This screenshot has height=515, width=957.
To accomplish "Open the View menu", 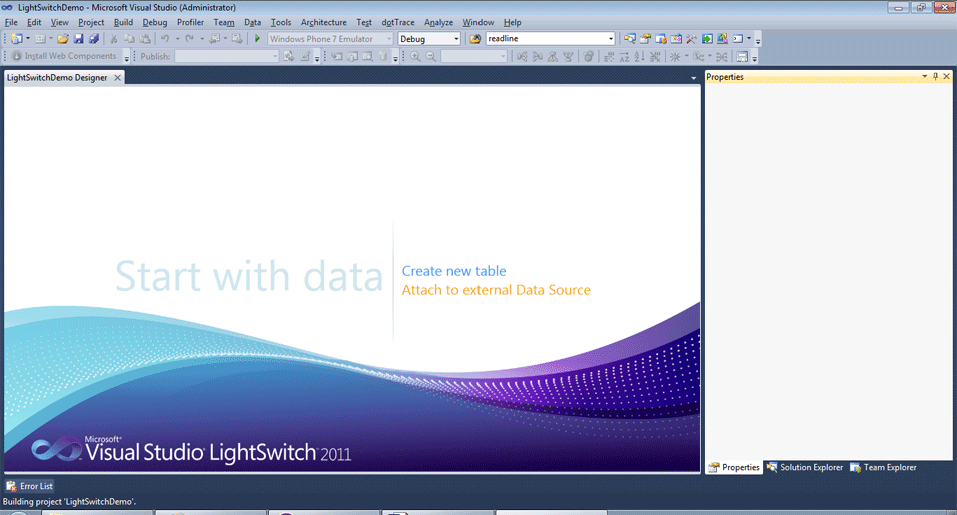I will click(x=59, y=22).
